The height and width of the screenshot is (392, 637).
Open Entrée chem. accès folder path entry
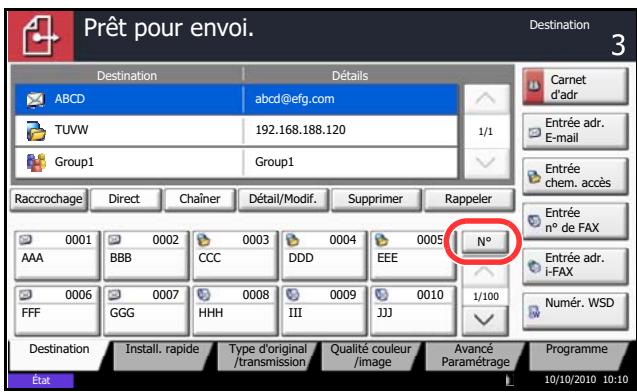point(575,176)
